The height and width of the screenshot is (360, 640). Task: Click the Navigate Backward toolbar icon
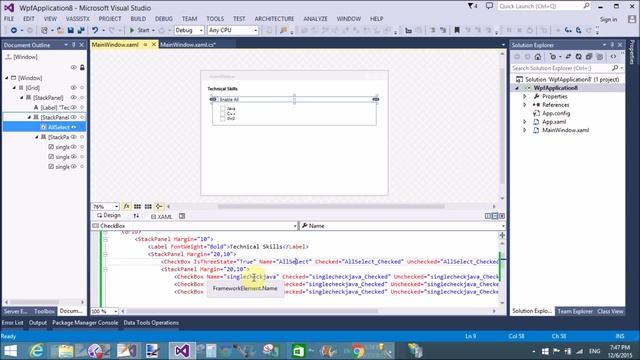[14, 30]
